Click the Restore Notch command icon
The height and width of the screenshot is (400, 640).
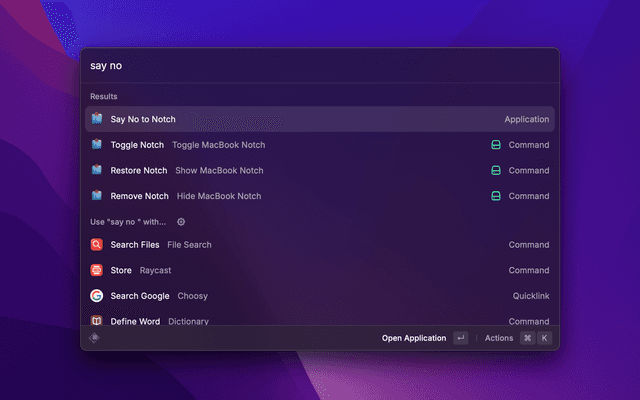point(97,171)
